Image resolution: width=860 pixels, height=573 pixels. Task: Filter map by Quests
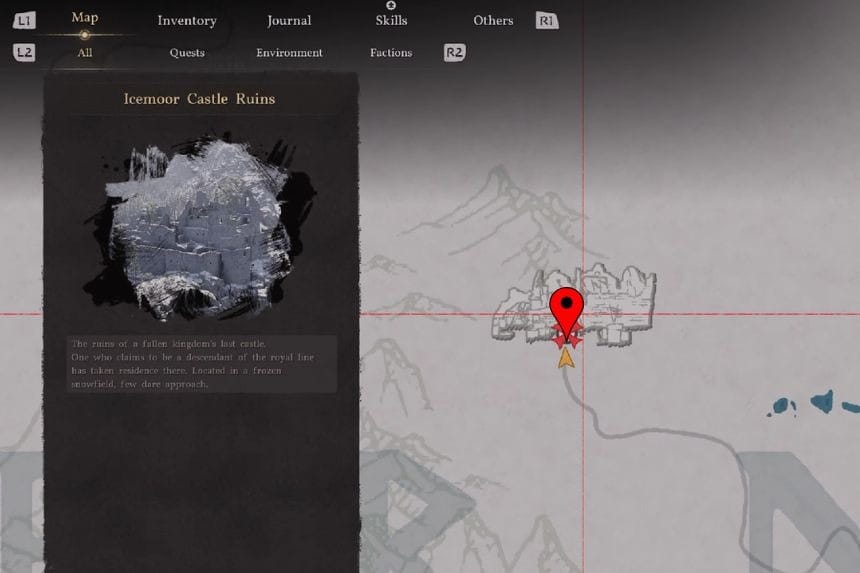187,53
